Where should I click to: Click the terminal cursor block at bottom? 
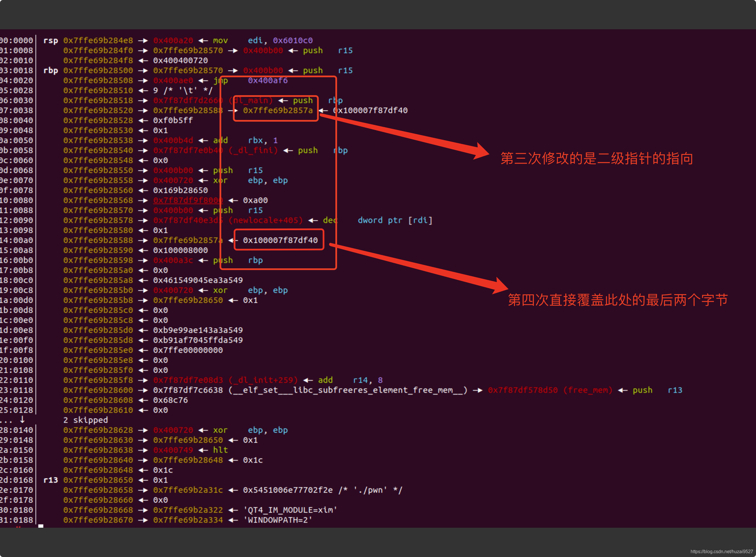pos(41,526)
